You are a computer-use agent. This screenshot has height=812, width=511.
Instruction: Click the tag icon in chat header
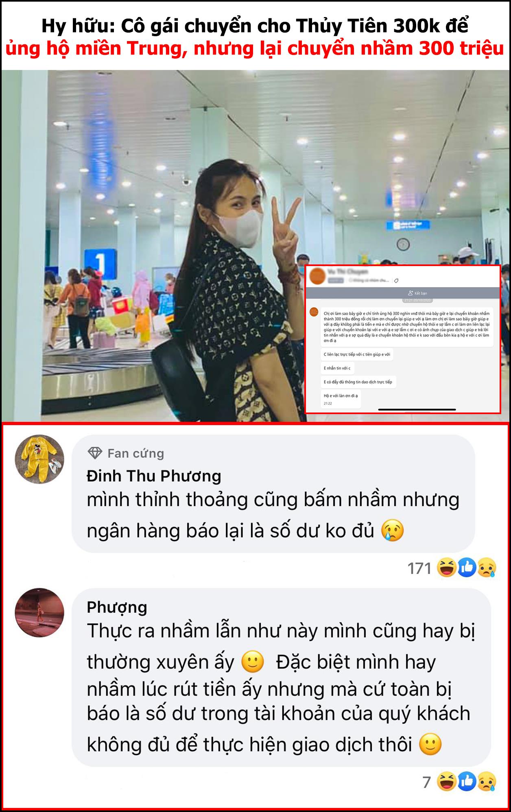tap(397, 281)
